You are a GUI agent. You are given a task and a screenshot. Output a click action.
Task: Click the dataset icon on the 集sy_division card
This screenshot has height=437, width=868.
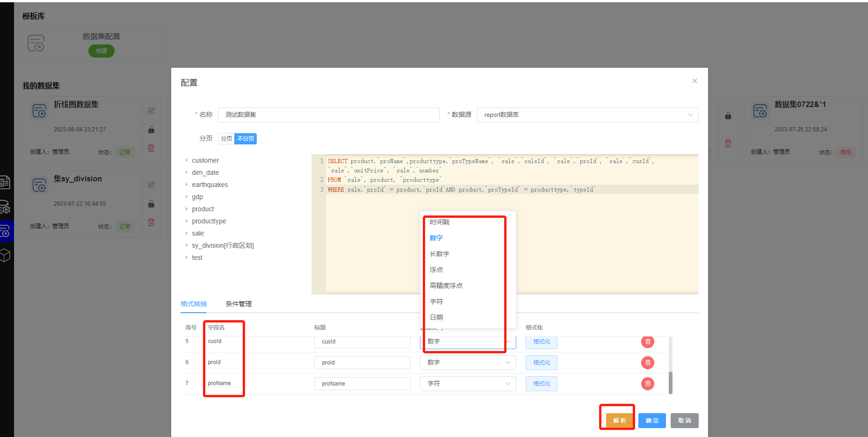pyautogui.click(x=39, y=186)
